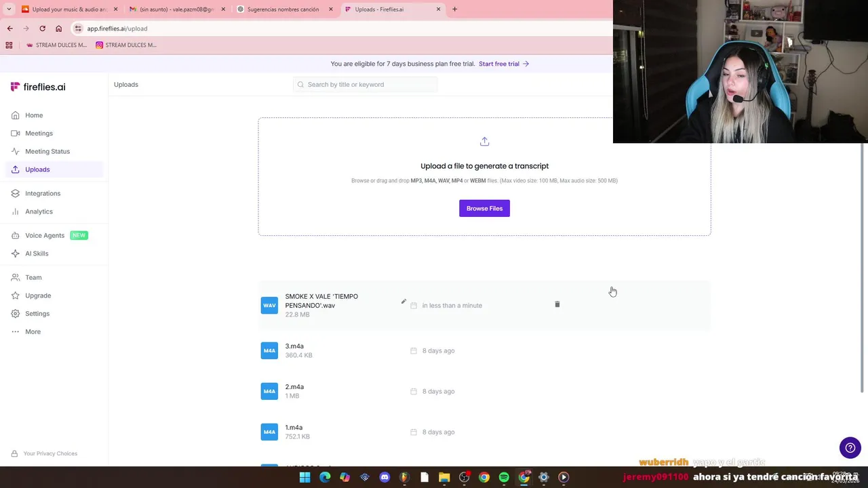The image size is (868, 488).
Task: Delete SMOKE X VALE file with trash icon
Action: coord(557,304)
